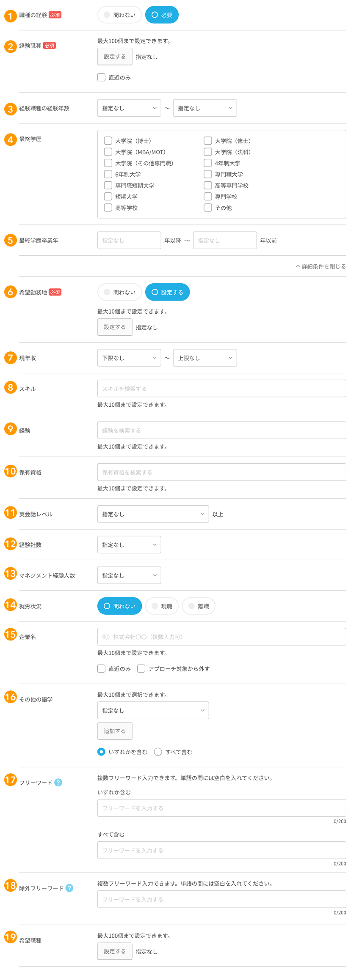
Task: Click スキルを検索する field
Action: click(x=222, y=389)
